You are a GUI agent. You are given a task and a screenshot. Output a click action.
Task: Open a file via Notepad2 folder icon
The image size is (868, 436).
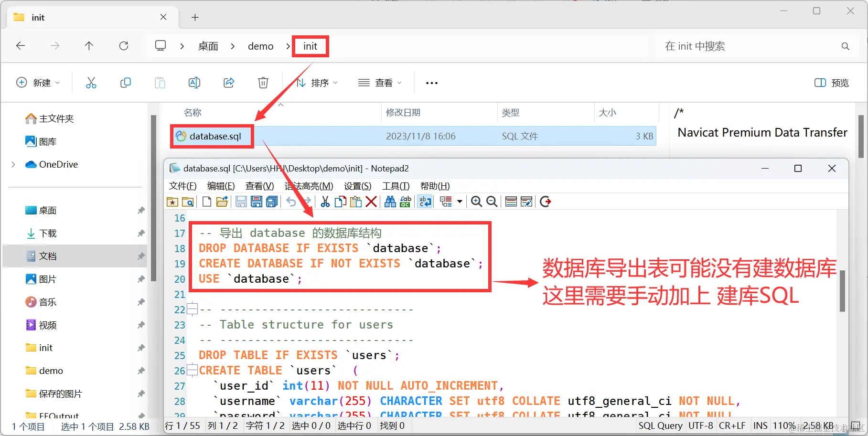click(x=222, y=202)
